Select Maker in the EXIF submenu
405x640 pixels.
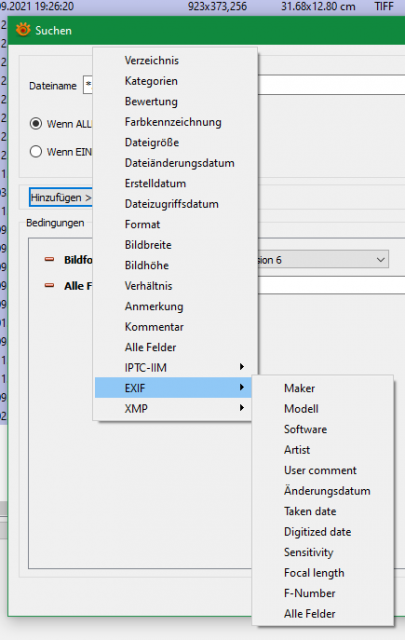299,388
